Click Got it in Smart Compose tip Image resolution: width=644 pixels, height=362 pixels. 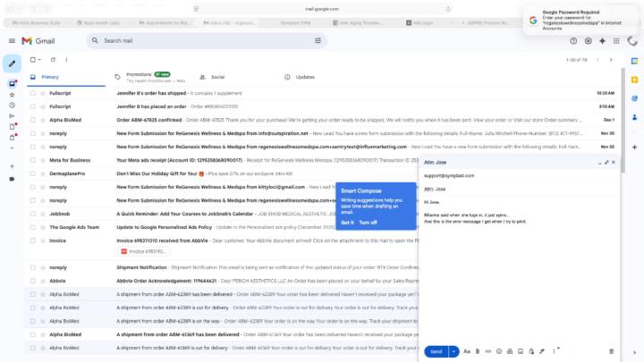347,223
